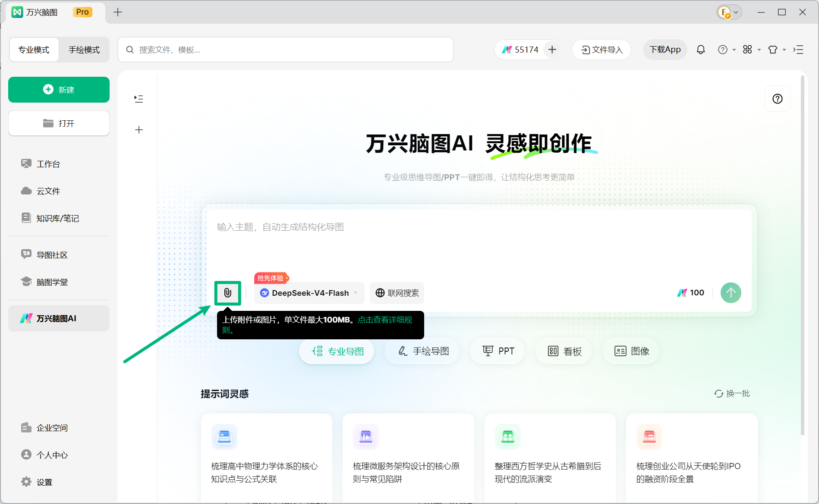This screenshot has height=504, width=819.
Task: Start a new AI chat with plus icon
Action: [139, 130]
